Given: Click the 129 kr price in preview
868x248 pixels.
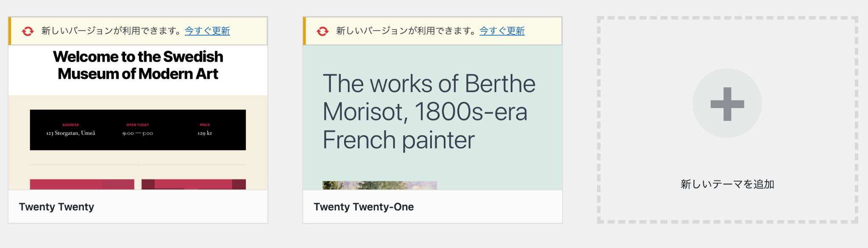Looking at the screenshot, I should click(205, 133).
